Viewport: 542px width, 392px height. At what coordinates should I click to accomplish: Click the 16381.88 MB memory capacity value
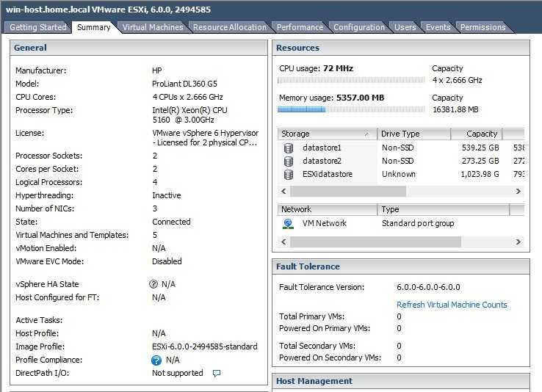pyautogui.click(x=455, y=110)
